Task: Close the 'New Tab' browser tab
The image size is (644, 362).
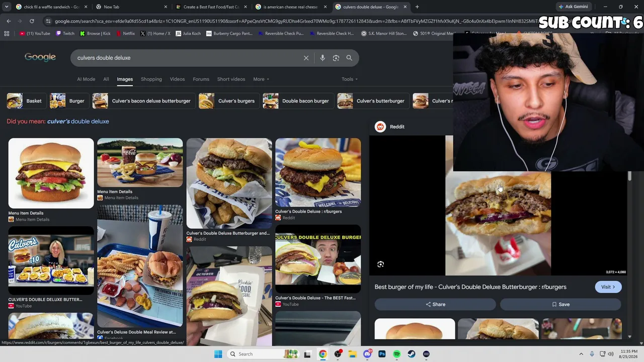Action: pyautogui.click(x=166, y=7)
